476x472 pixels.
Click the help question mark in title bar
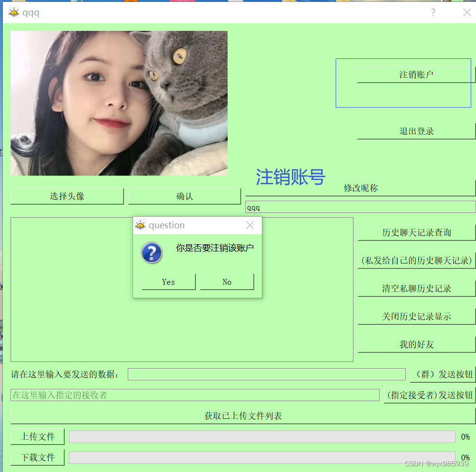tap(433, 13)
